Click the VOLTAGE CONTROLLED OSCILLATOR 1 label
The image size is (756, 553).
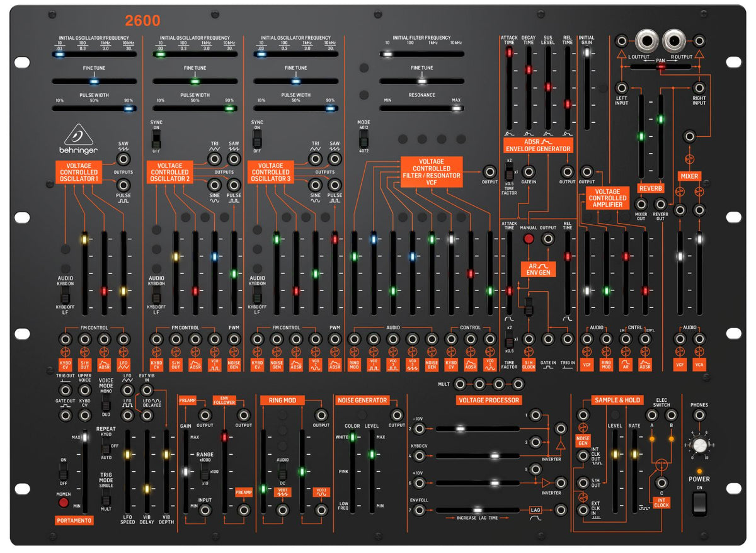[x=79, y=172]
